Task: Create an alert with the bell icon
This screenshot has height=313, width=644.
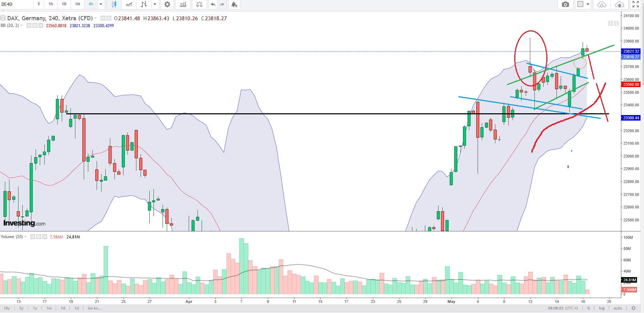Action: (234, 4)
